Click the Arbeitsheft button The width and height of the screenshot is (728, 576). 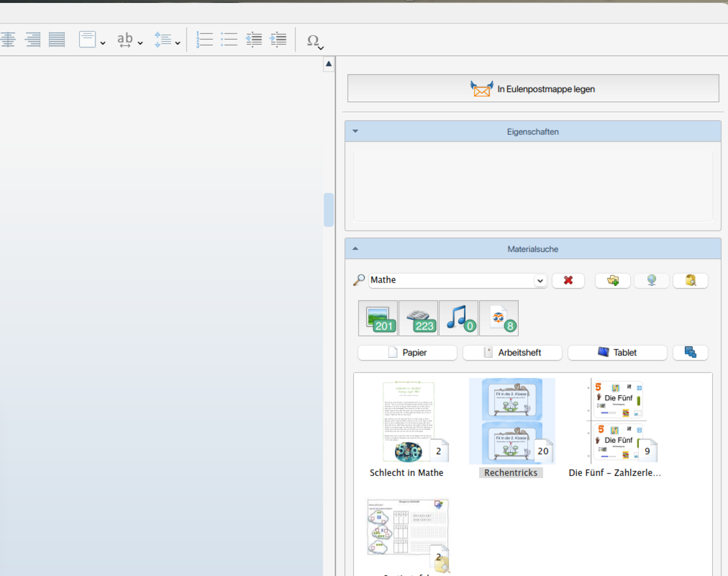pos(512,352)
